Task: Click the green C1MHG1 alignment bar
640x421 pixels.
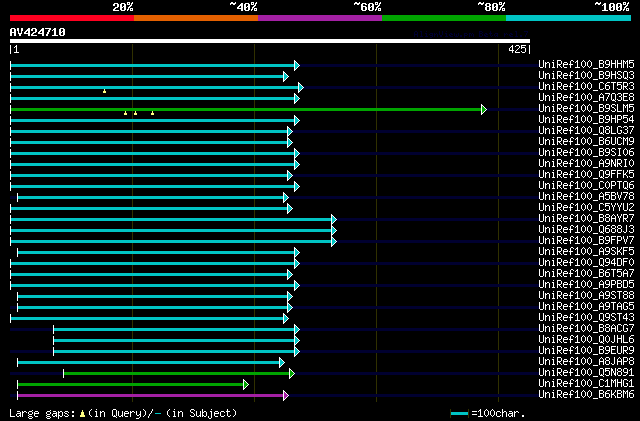Action: [x=130, y=384]
